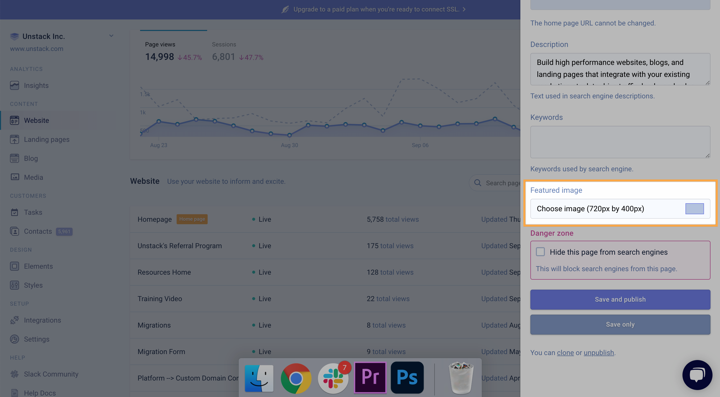Open the chat support bubble
720x397 pixels.
697,375
